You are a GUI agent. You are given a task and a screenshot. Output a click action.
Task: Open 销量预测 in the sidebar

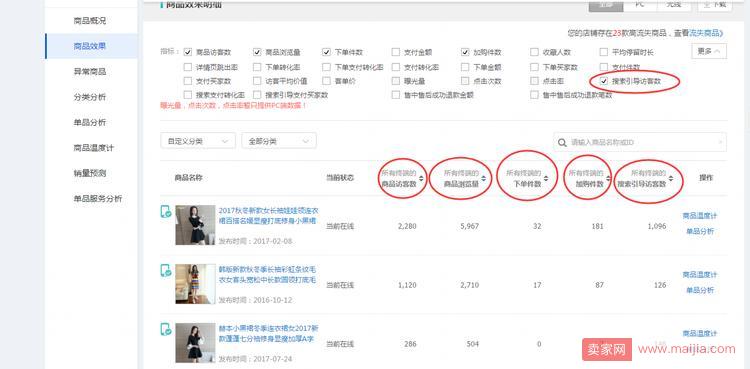pos(90,173)
